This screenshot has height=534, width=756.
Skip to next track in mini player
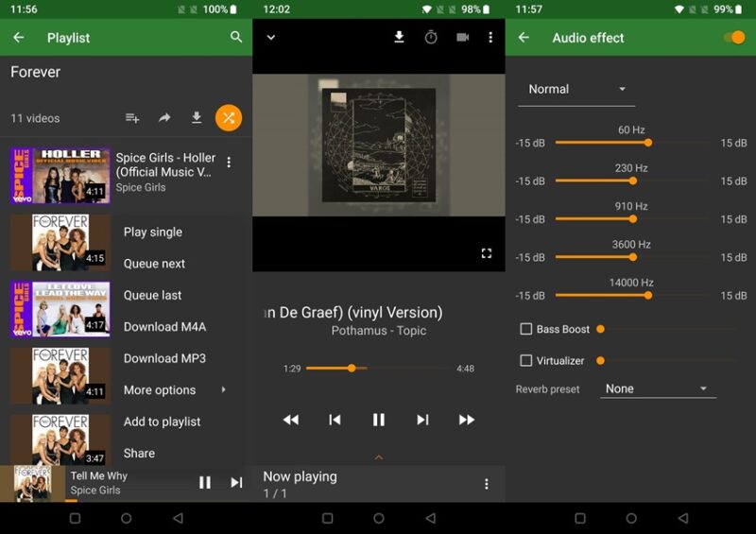tap(236, 482)
